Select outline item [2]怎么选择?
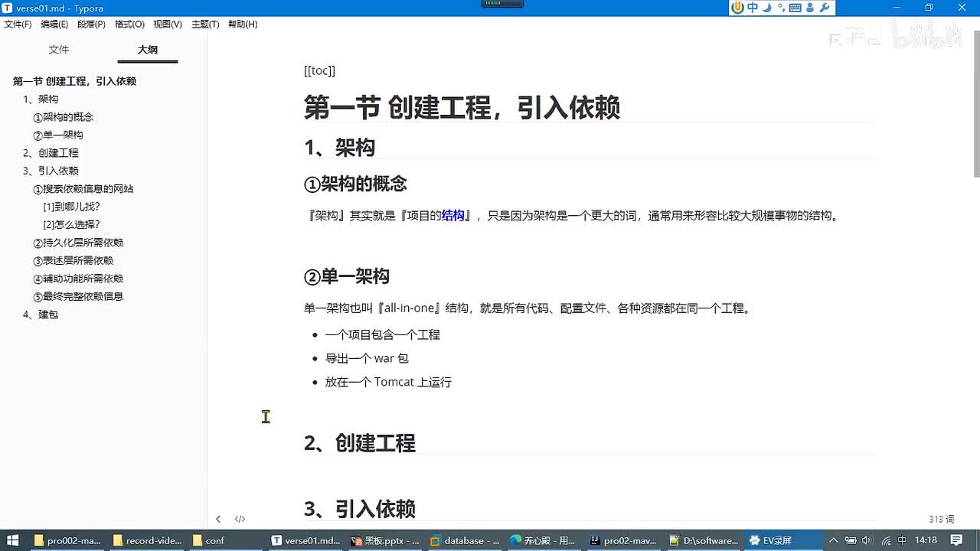The height and width of the screenshot is (551, 980). point(72,225)
